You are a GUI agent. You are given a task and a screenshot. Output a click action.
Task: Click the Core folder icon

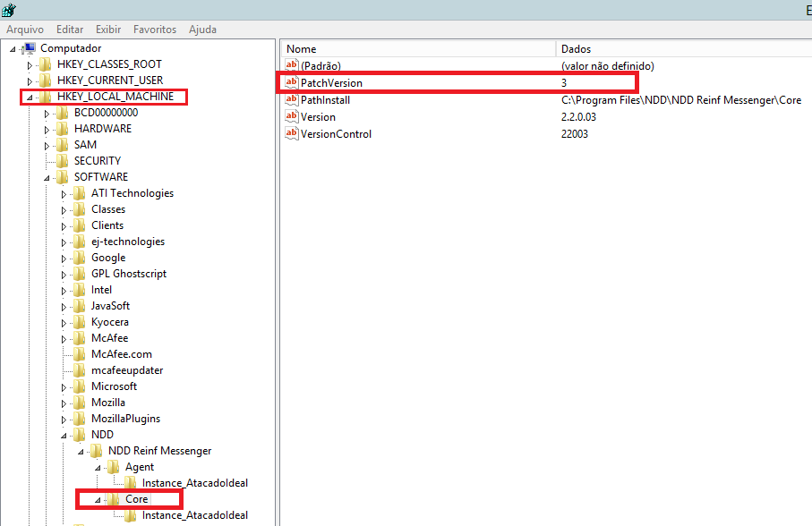[x=114, y=499]
